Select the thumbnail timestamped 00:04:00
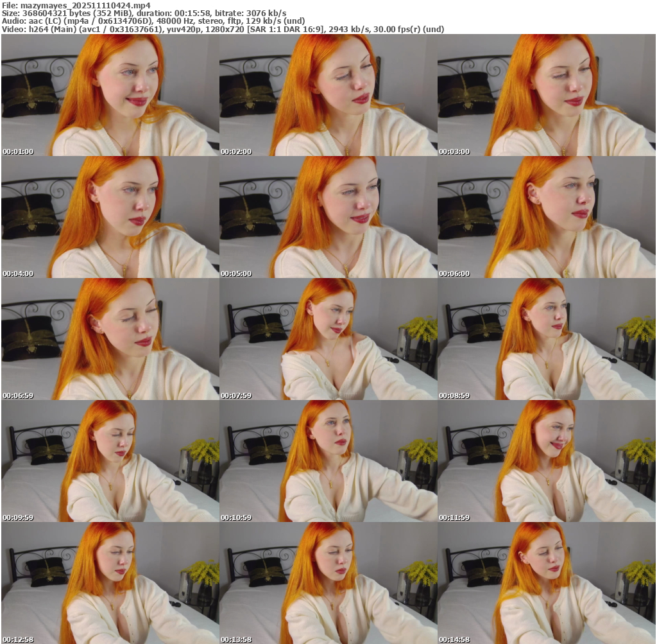Screen dimensions: 657x644 point(110,217)
